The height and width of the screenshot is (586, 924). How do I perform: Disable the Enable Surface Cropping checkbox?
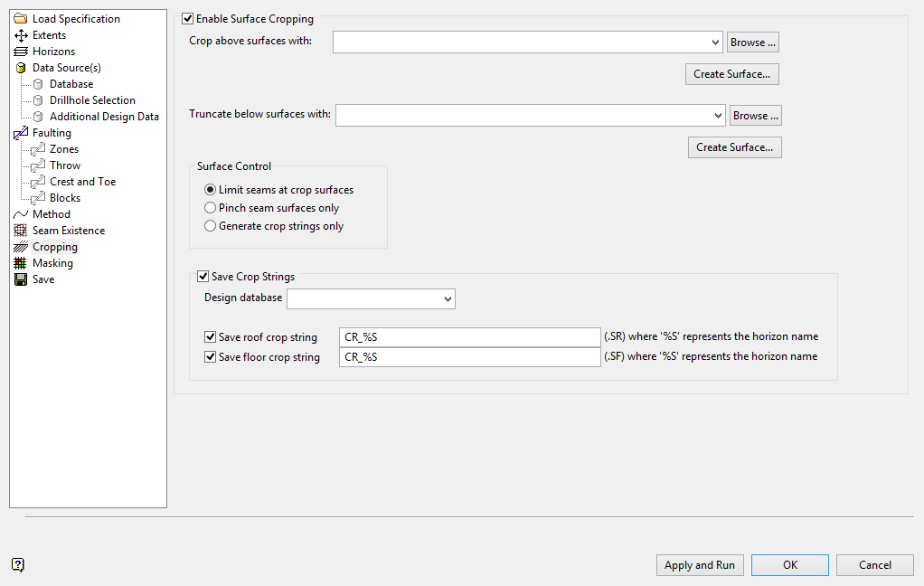coord(188,18)
